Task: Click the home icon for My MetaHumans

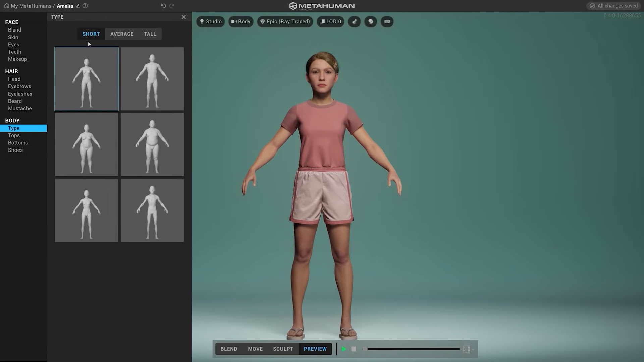Action: (x=7, y=6)
